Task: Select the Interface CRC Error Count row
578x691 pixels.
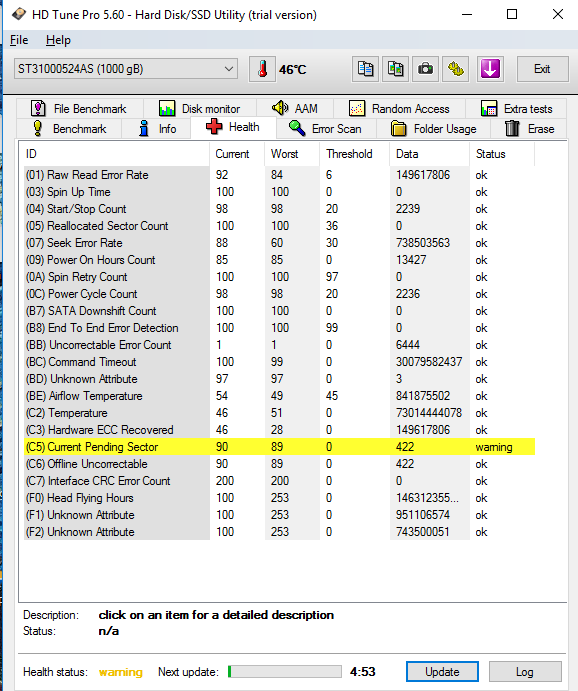Action: click(279, 481)
